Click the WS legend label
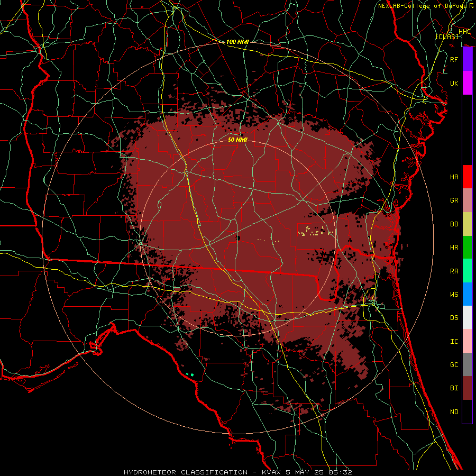The height and width of the screenshot is (476, 476). click(454, 295)
